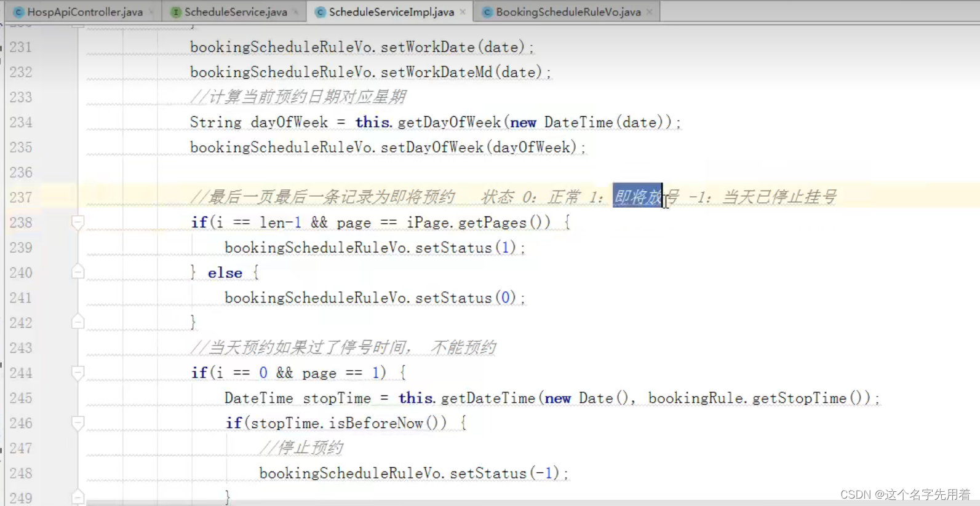Click the selected text 即将放 on line 237
The image size is (980, 506).
637,197
